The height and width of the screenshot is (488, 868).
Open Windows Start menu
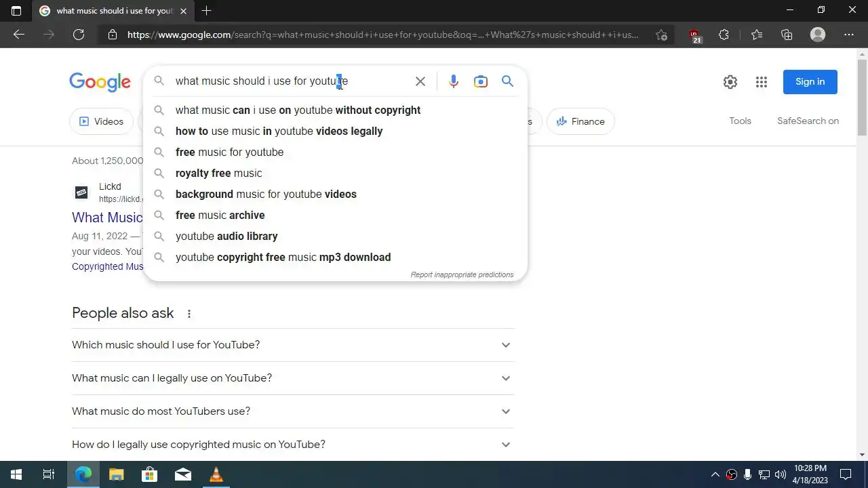(x=16, y=474)
